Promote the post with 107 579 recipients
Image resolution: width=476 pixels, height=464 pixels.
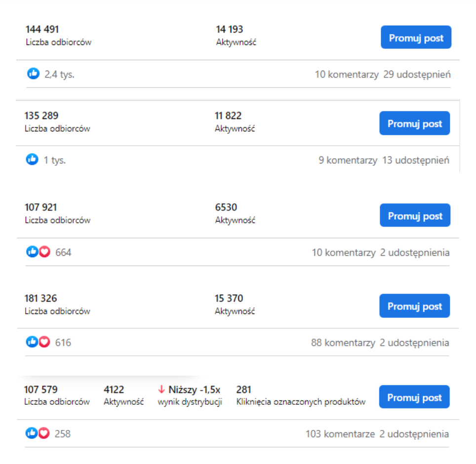pyautogui.click(x=414, y=397)
